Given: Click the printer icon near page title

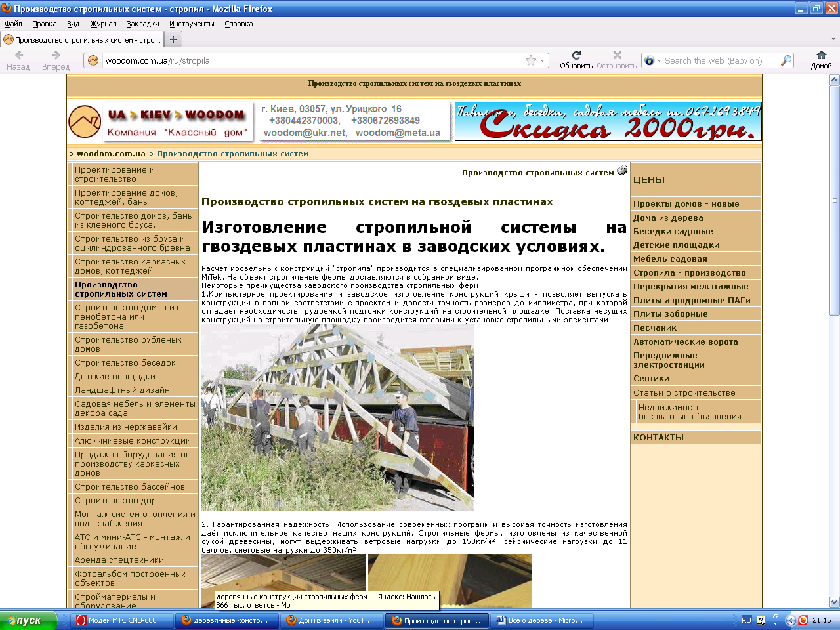Looking at the screenshot, I should tap(622, 171).
